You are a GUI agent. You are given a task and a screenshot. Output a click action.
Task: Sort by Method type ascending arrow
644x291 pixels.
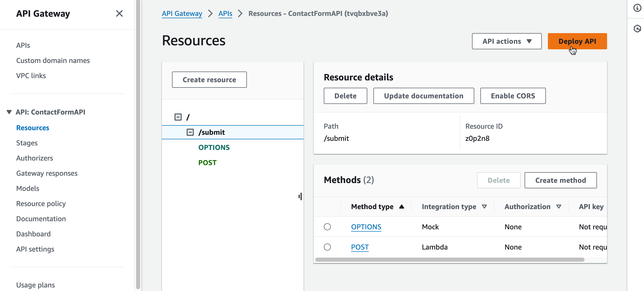(x=401, y=207)
